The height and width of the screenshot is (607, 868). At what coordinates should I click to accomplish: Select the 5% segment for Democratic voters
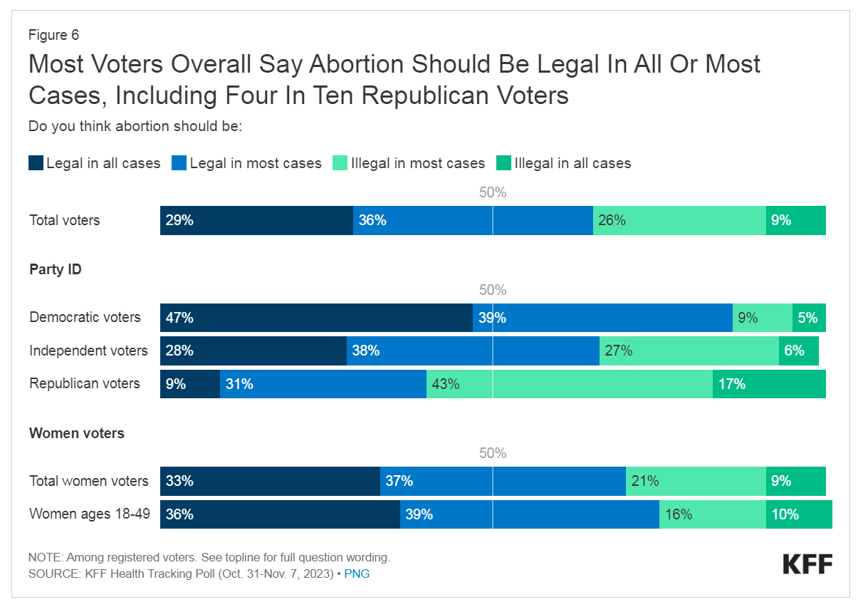809,318
